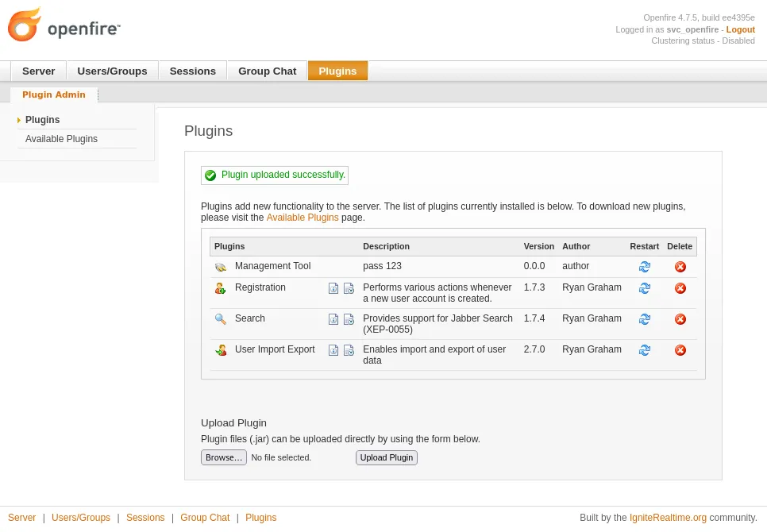Delete the Management Tool plugin

(680, 267)
